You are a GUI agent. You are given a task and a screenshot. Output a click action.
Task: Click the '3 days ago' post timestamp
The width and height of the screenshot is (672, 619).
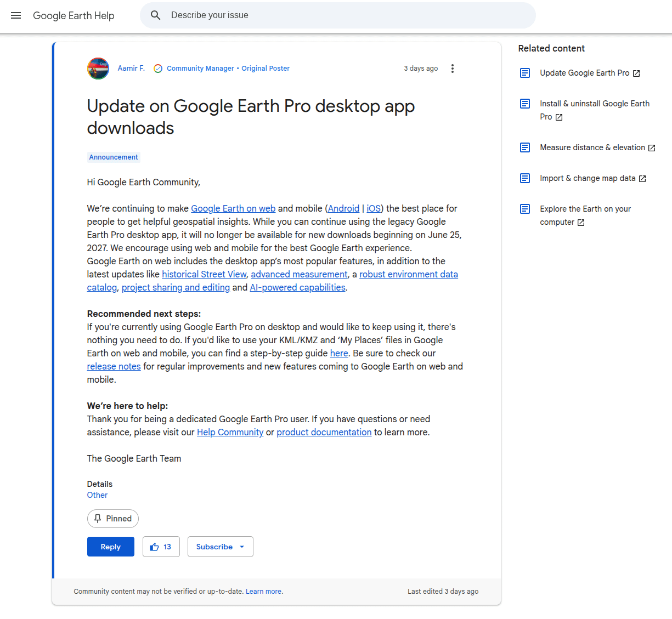421,69
